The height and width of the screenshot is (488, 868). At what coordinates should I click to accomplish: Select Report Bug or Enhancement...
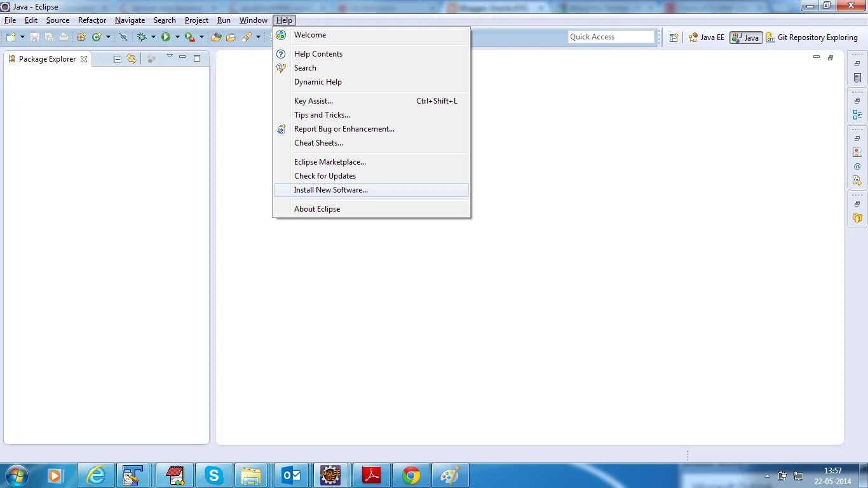tap(372, 129)
